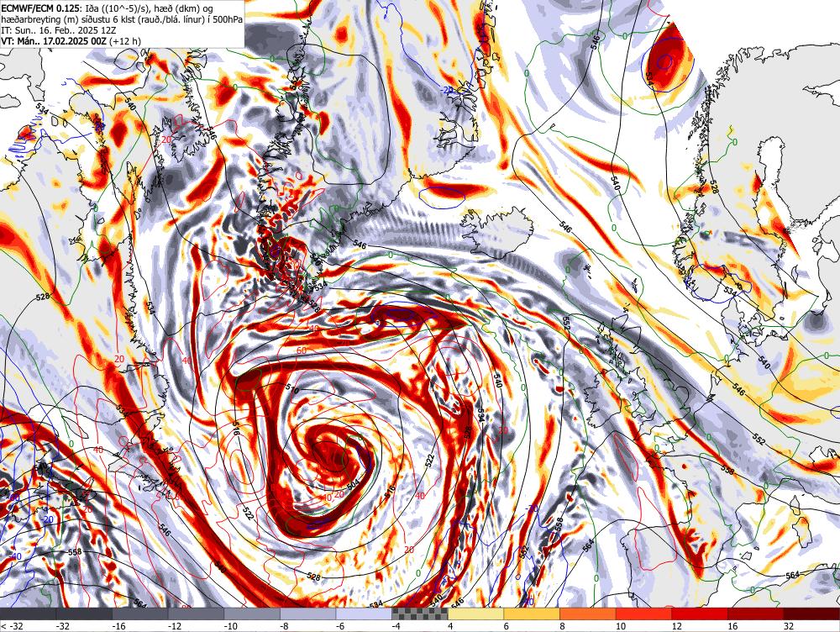Click the pale yellow swatch above the 4 label

(x=475, y=614)
